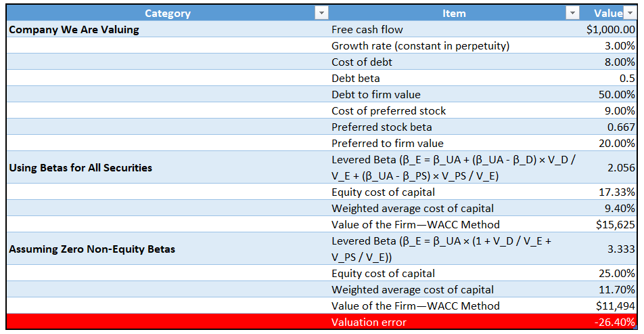Select the Free cash flow value $1,000.00
This screenshot has height=334, width=644.
pos(611,30)
